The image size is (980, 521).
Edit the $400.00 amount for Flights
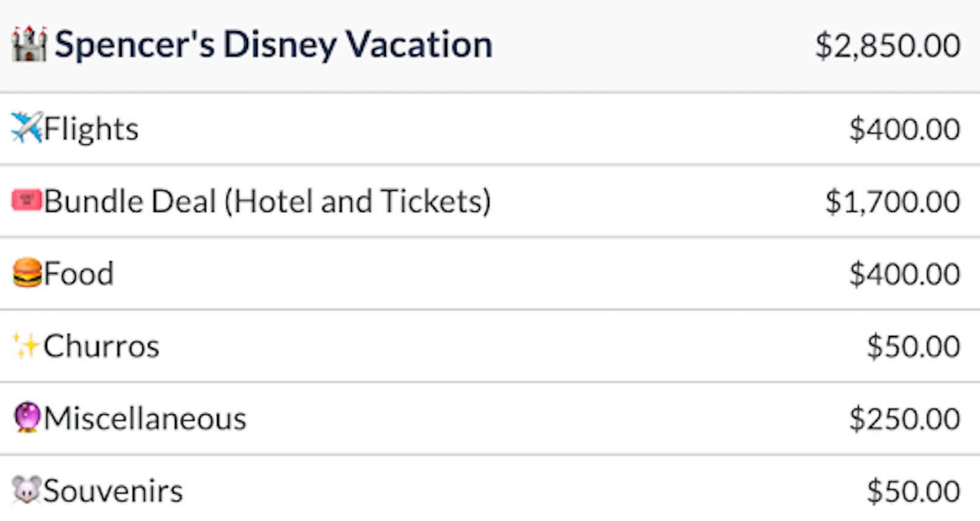point(905,129)
